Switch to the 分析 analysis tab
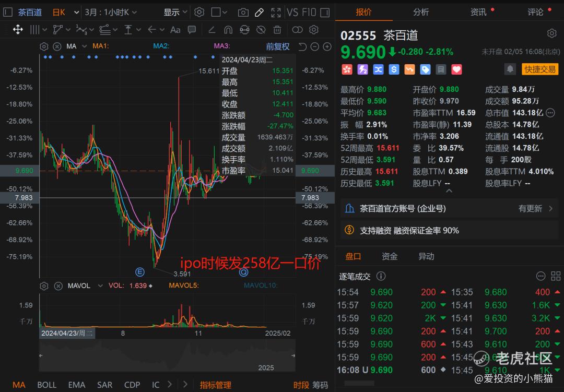This screenshot has width=564, height=392. point(421,12)
